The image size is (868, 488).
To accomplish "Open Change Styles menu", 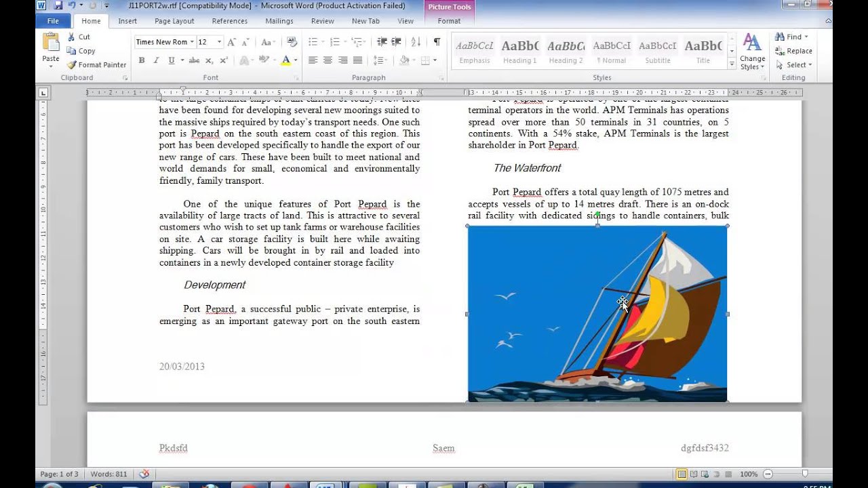I will [752, 52].
